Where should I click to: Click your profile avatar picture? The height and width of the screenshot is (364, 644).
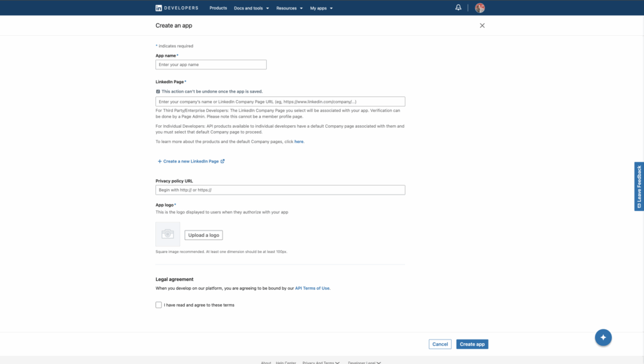point(480,8)
